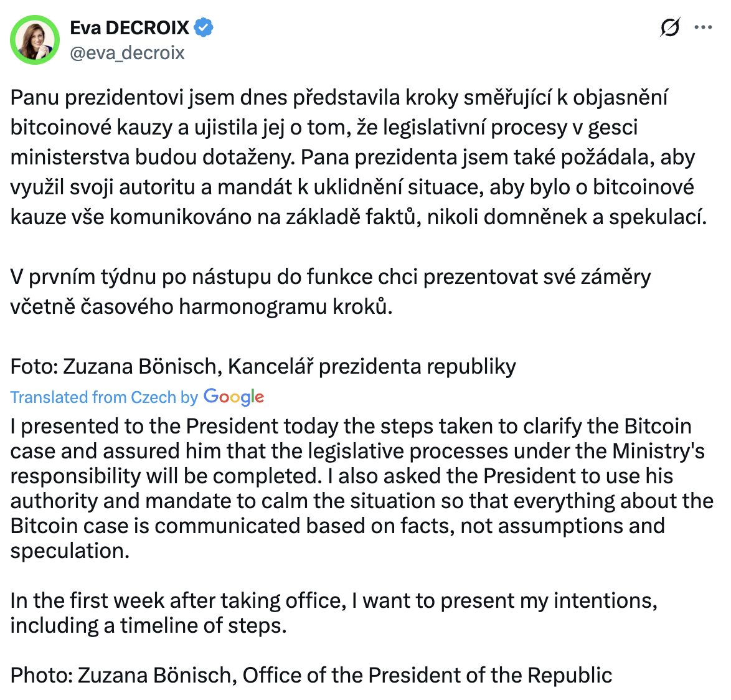The height and width of the screenshot is (700, 731).
Task: Click the English paragraph 'I presented to the President'
Action: [x=362, y=488]
